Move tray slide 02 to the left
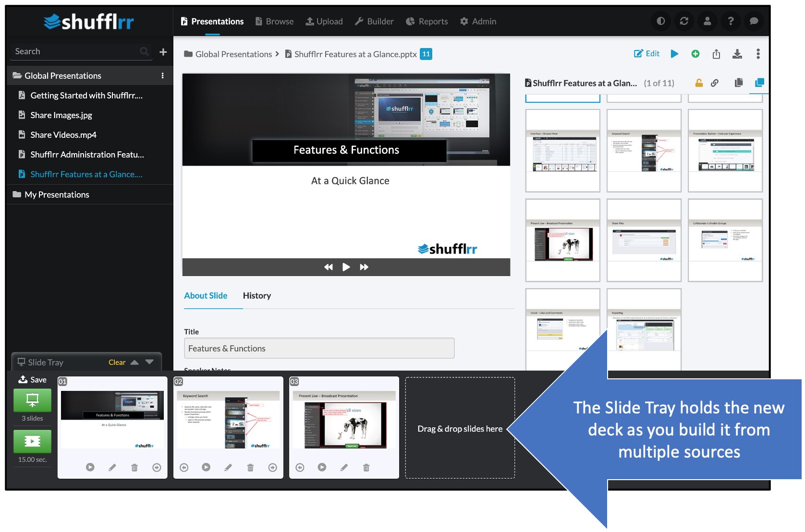Image resolution: width=805 pixels, height=532 pixels. [x=184, y=467]
